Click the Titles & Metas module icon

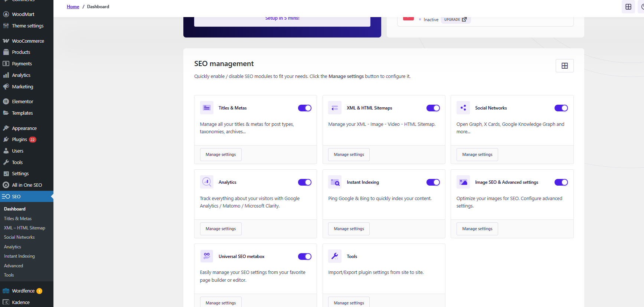206,108
